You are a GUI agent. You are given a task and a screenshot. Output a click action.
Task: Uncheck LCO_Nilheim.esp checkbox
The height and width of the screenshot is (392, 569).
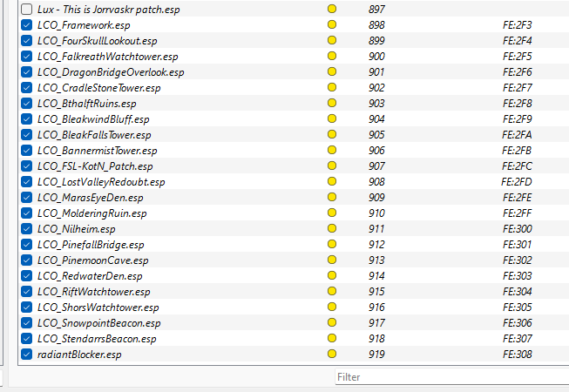click(x=26, y=228)
